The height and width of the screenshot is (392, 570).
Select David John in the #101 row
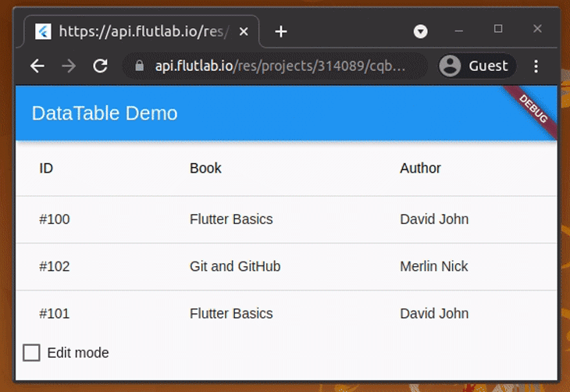pos(434,313)
